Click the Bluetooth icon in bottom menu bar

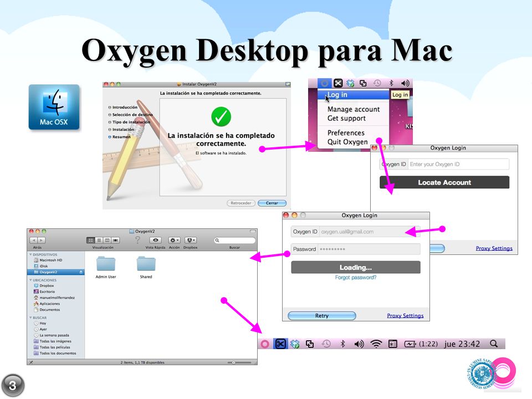click(x=342, y=344)
